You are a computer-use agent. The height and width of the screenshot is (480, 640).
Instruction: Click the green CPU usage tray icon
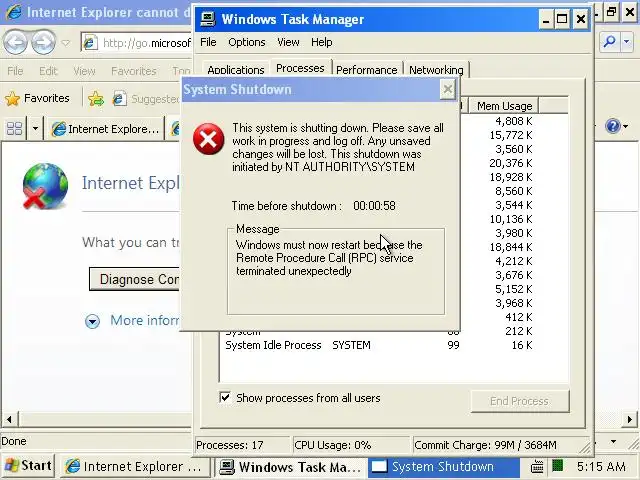click(558, 466)
